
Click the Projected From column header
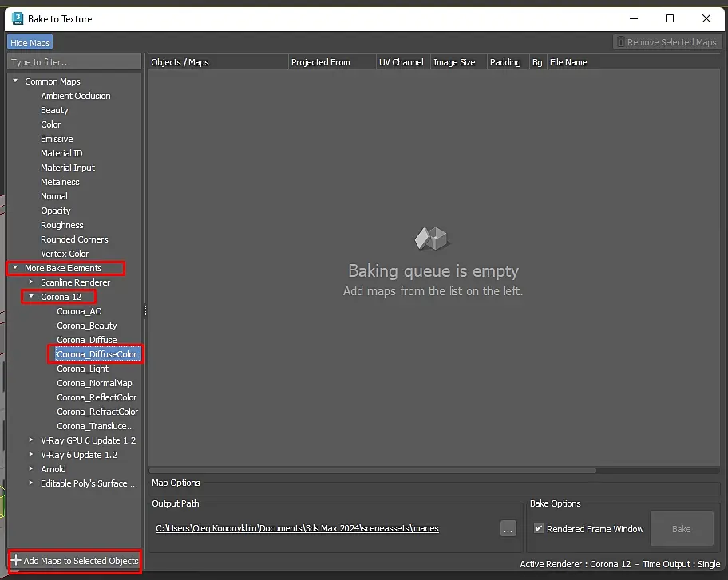pos(331,62)
